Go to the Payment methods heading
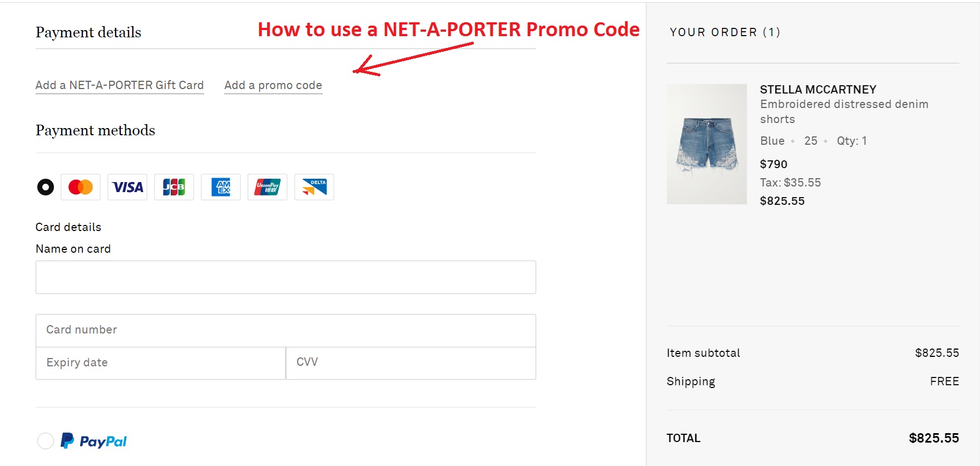This screenshot has height=466, width=980. point(95,130)
